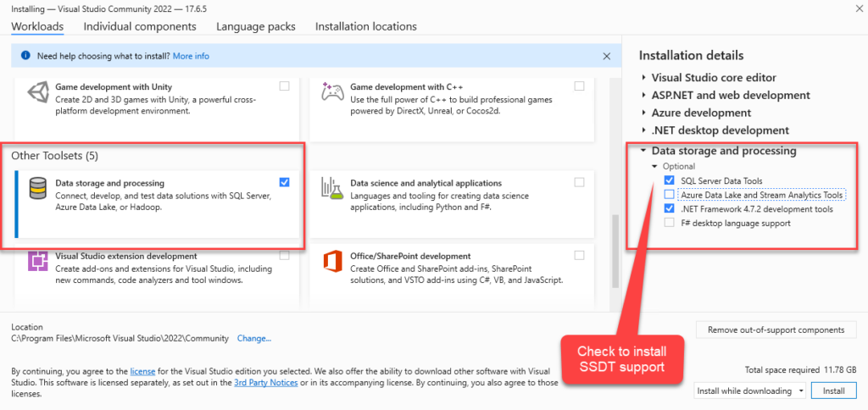Expand Azure development details
The height and width of the screenshot is (410, 868).
point(644,114)
